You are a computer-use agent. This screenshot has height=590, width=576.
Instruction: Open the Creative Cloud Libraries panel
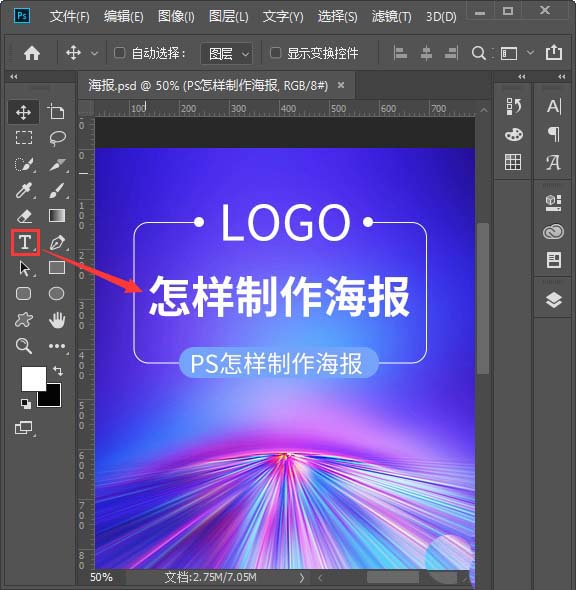tap(553, 231)
